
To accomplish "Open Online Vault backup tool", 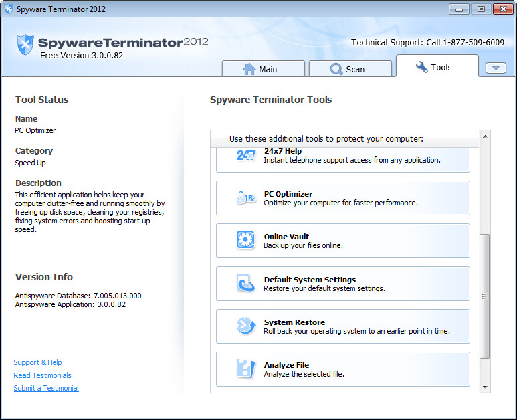I will click(343, 241).
